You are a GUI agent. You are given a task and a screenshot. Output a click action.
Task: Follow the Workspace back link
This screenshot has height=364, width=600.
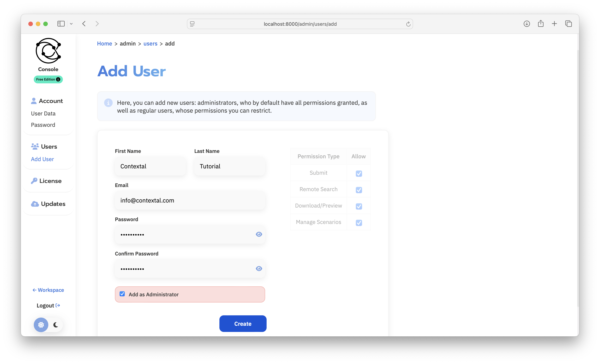click(48, 290)
